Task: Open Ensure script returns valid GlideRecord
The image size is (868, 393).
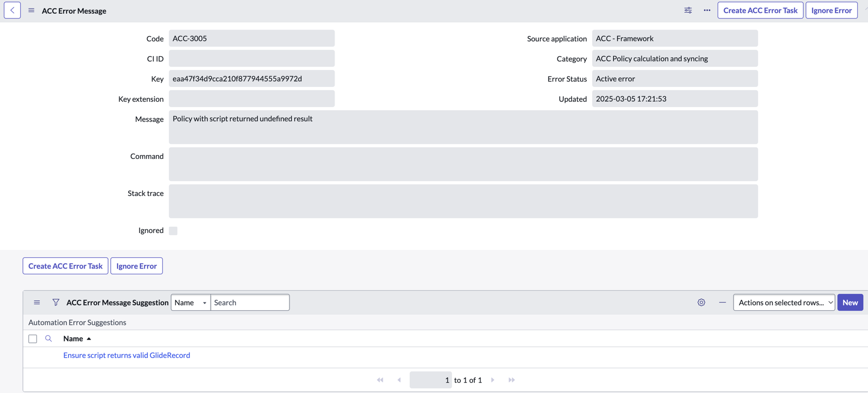Action: (126, 355)
